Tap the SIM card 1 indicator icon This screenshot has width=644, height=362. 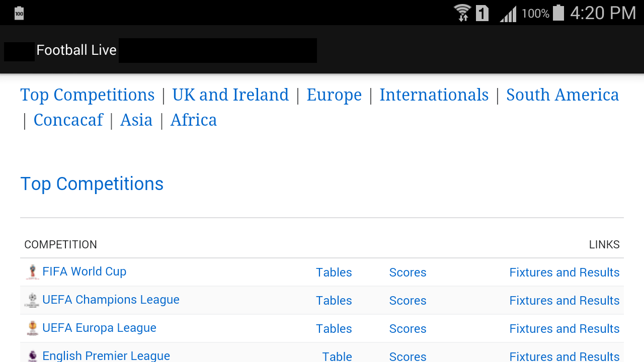482,13
